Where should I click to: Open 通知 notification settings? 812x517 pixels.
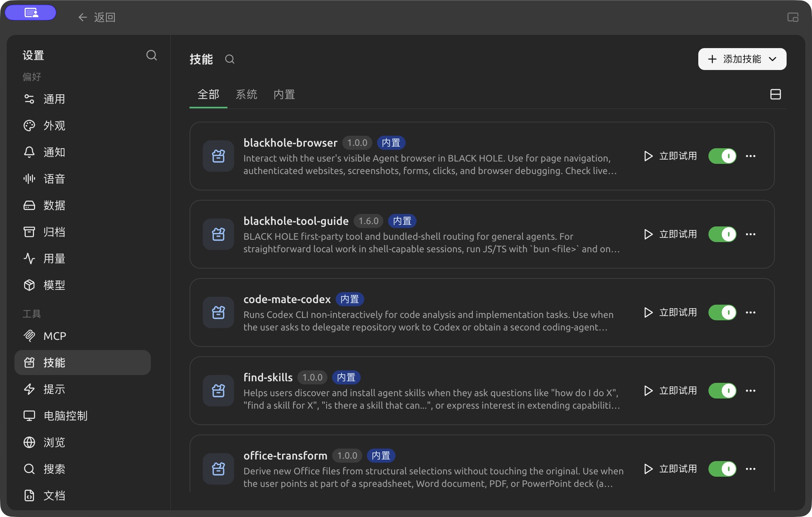tap(82, 152)
